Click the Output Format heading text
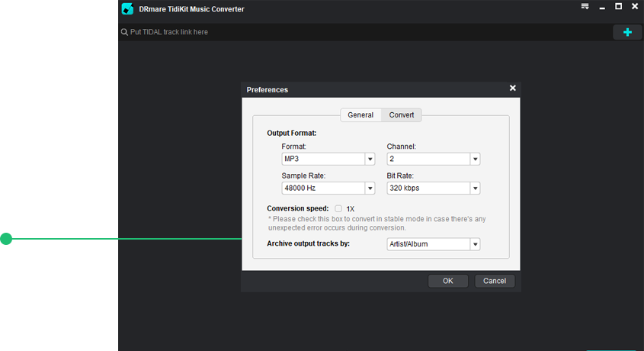 coord(292,134)
